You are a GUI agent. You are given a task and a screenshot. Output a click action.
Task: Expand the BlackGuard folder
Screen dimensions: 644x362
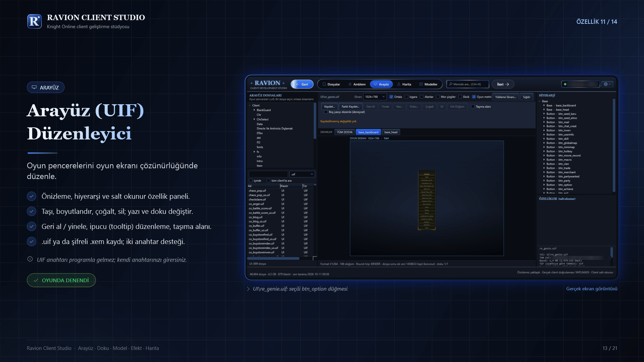tap(254, 110)
